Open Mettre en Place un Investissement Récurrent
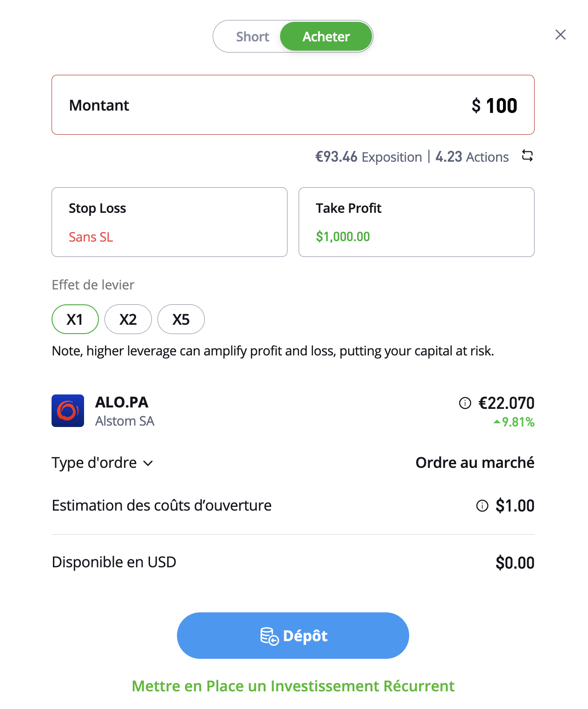 293,686
